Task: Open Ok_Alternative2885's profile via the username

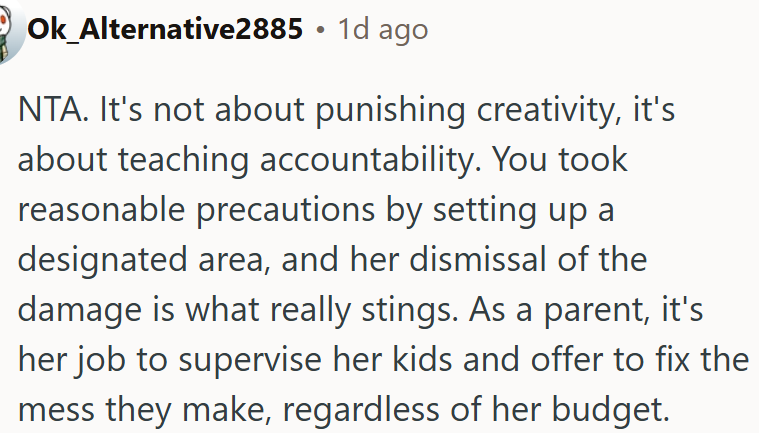Action: click(165, 29)
